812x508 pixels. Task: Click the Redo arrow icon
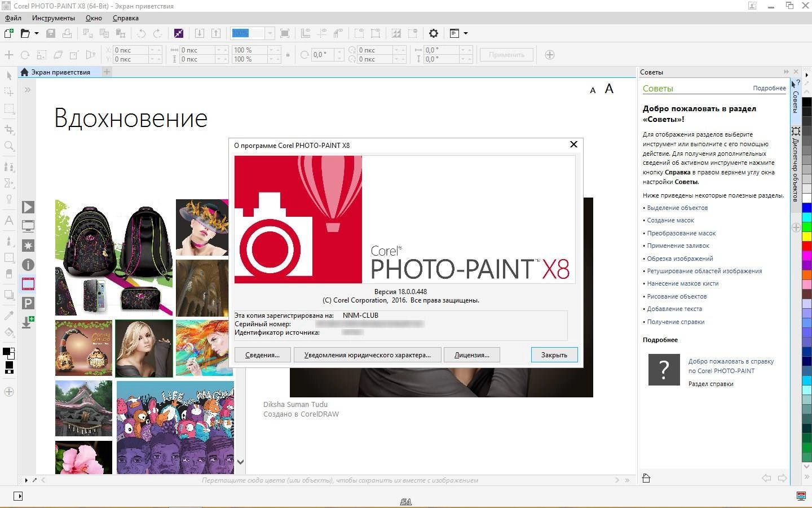[158, 33]
